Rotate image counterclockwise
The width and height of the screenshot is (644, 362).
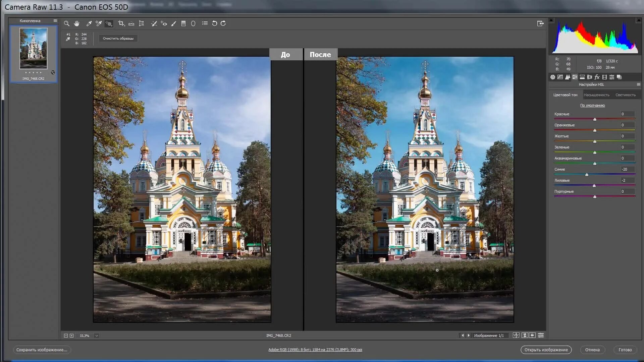tap(214, 23)
